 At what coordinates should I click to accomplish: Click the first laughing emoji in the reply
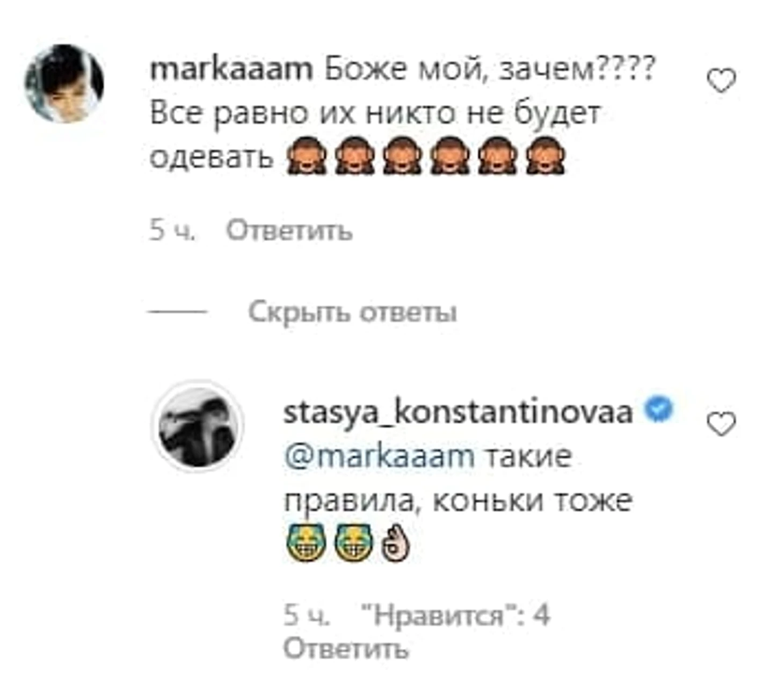pos(306,542)
